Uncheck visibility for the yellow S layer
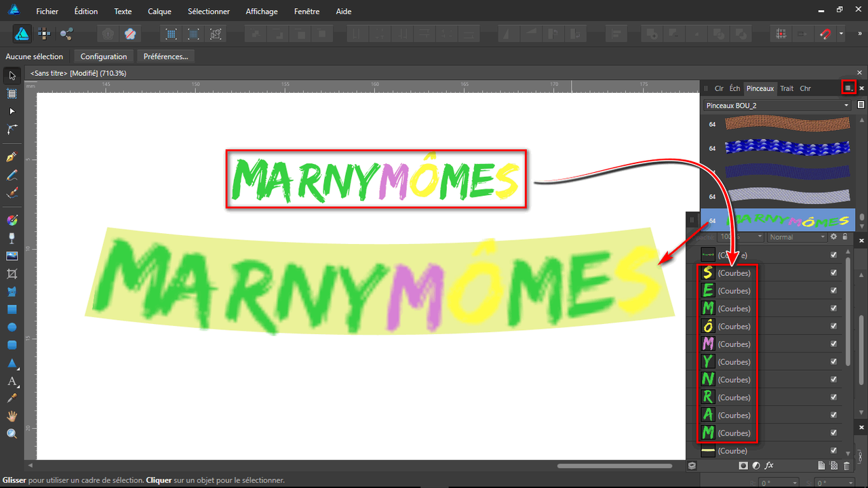 coord(833,272)
